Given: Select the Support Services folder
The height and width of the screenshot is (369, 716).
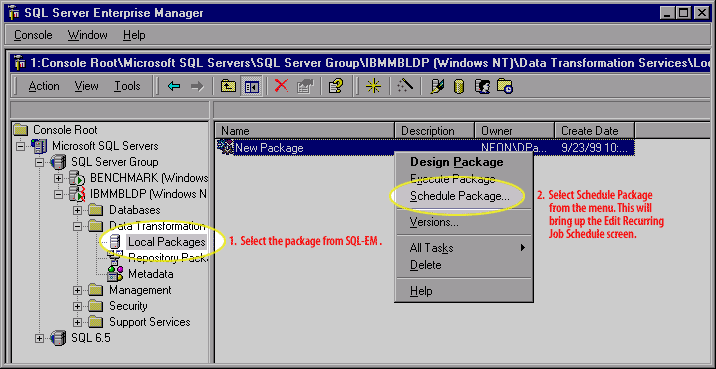Looking at the screenshot, I should pyautogui.click(x=150, y=322).
